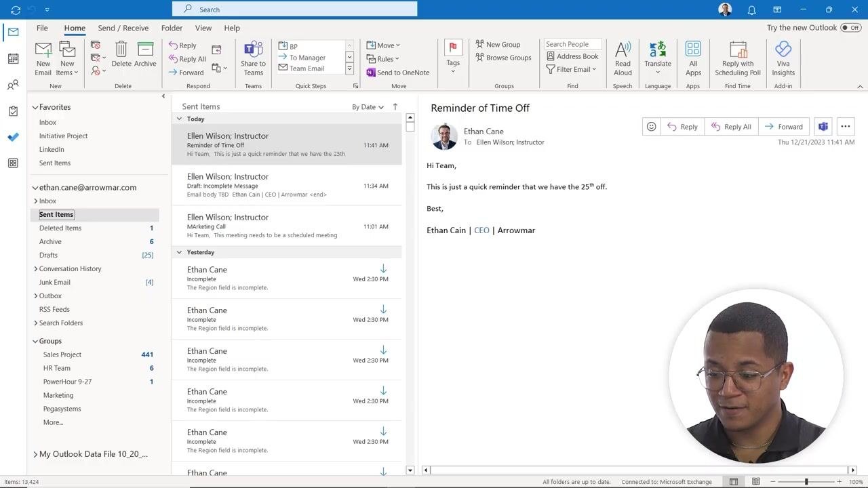Click the emoji reaction icon in reading pane
868x488 pixels.
tap(651, 127)
